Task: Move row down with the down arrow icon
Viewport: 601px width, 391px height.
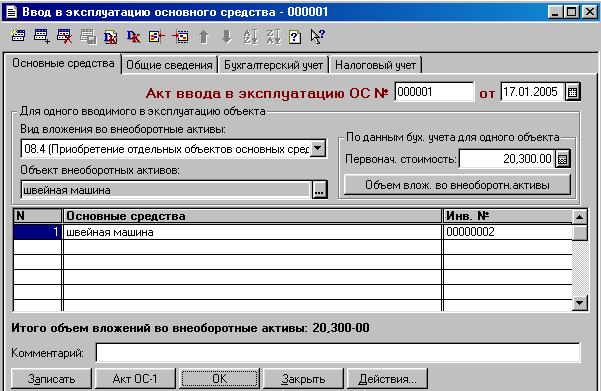Action: pyautogui.click(x=227, y=37)
